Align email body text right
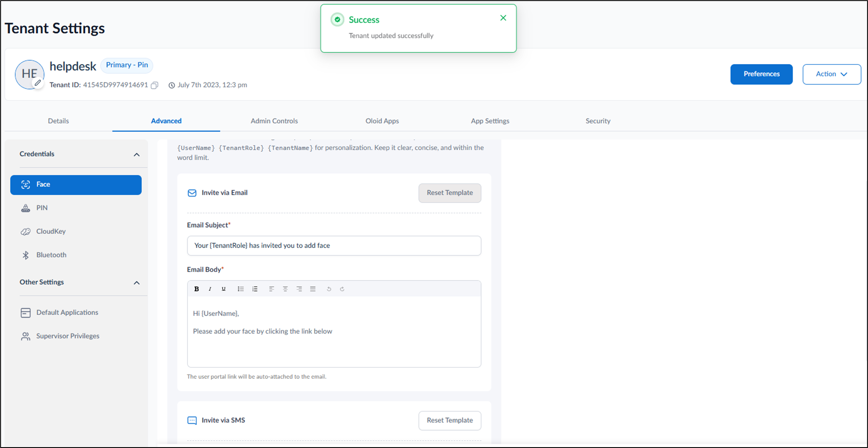Screen dimensions: 868x448 [x=299, y=289]
